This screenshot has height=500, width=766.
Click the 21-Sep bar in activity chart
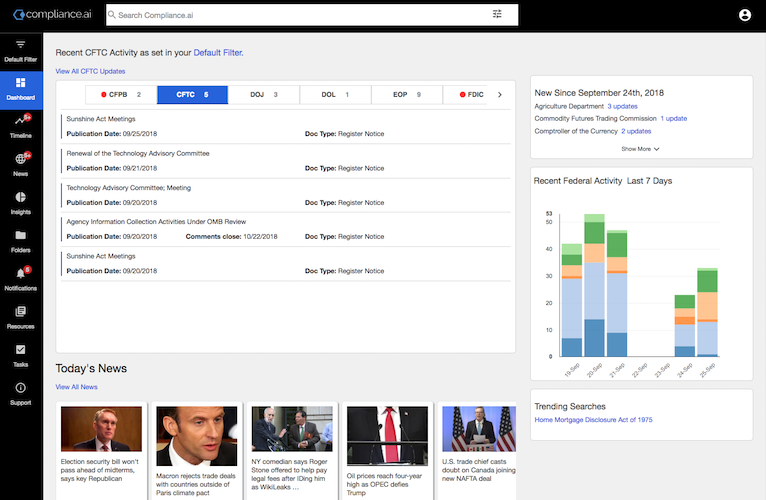(617, 293)
